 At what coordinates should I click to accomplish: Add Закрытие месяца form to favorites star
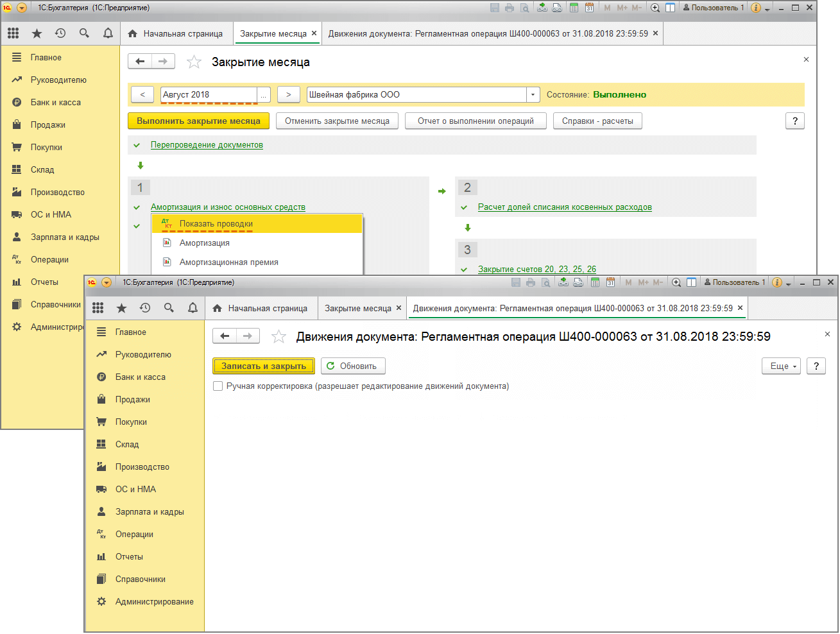coord(194,62)
